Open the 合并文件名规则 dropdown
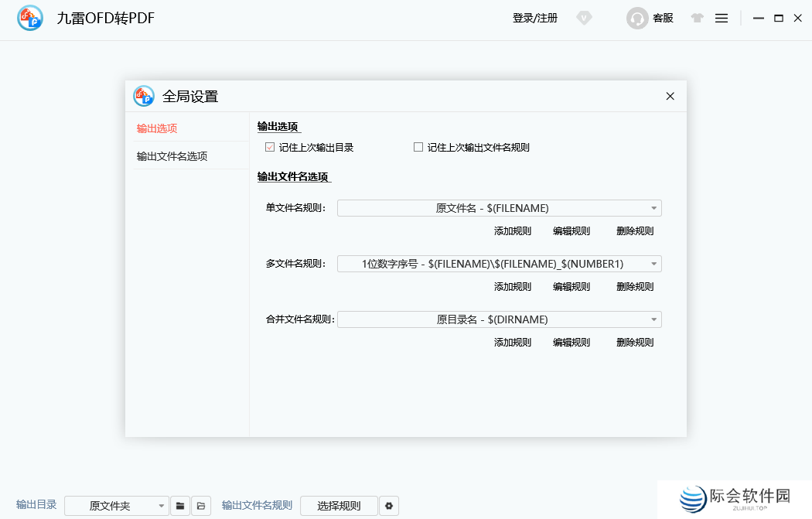812x519 pixels. point(499,319)
